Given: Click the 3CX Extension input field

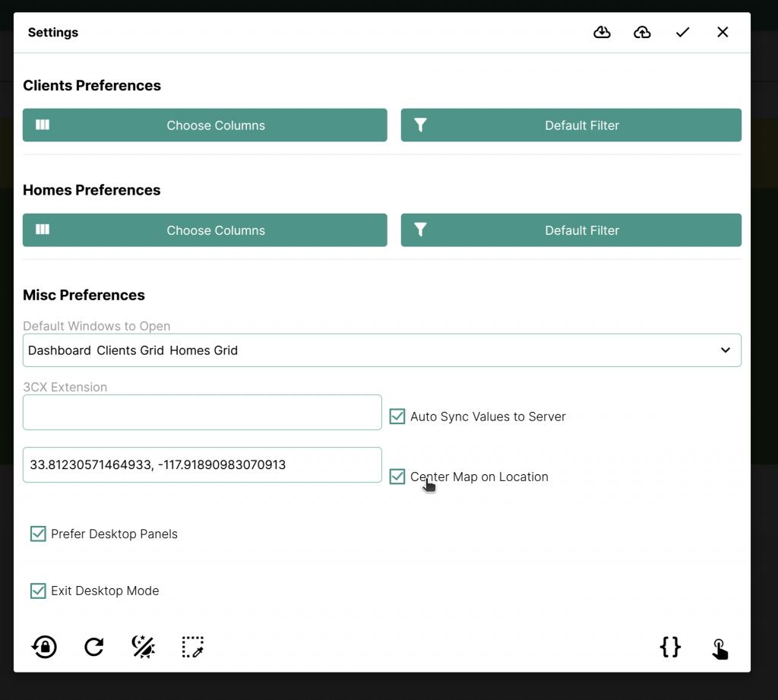Looking at the screenshot, I should 202,413.
